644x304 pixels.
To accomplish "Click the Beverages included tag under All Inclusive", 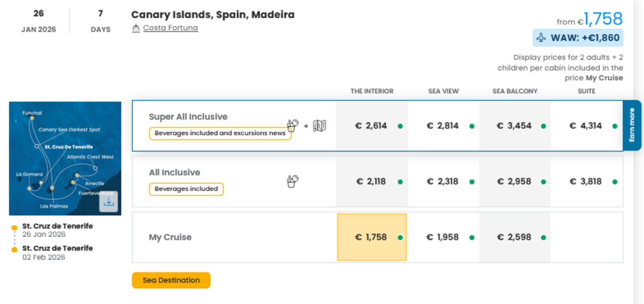I will pos(186,189).
